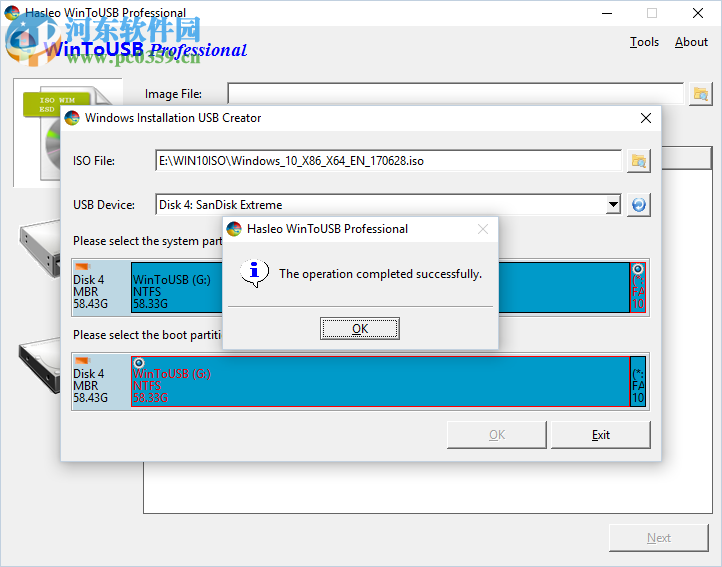
Task: Open the About menu
Action: (x=691, y=42)
